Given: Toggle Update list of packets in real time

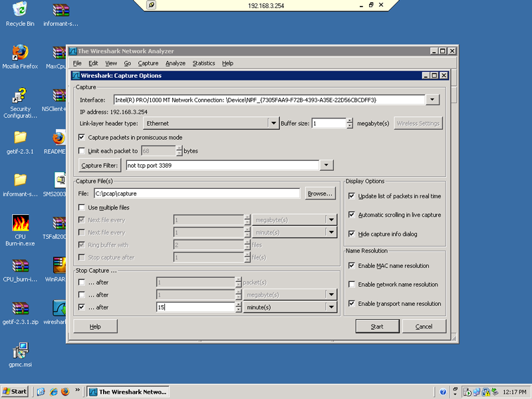Looking at the screenshot, I should [352, 196].
